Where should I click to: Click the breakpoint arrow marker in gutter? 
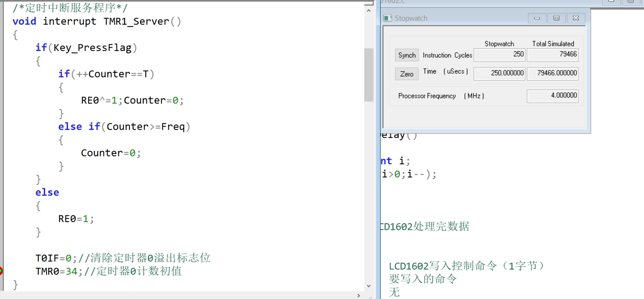pos(1,271)
